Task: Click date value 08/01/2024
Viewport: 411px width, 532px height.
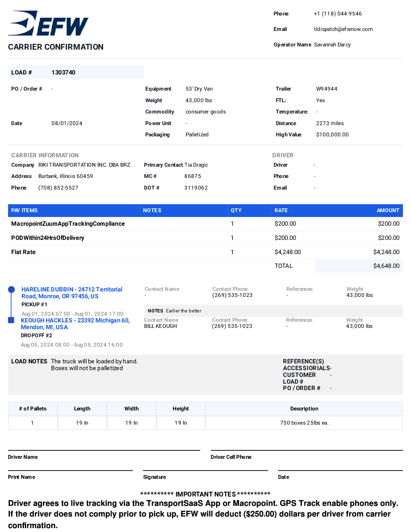Action: point(67,123)
